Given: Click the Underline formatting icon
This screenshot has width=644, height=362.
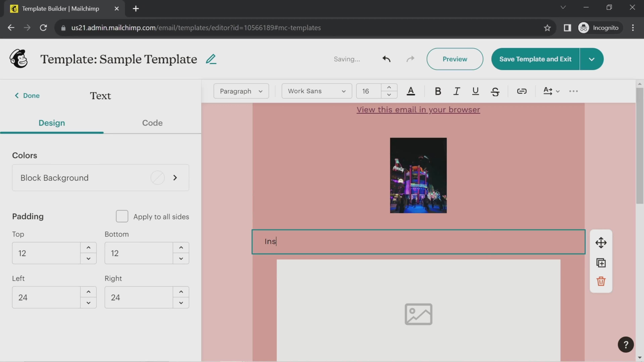Looking at the screenshot, I should (x=475, y=91).
